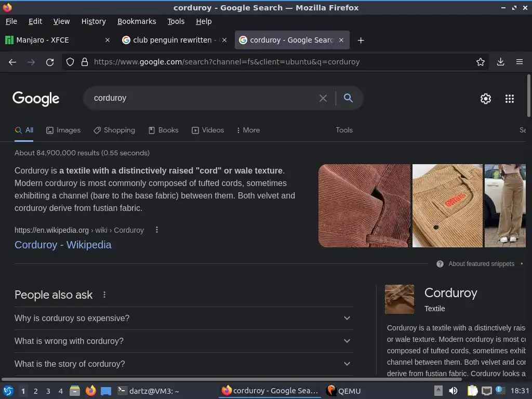
Task: Open People also ask options menu
Action: (104, 295)
